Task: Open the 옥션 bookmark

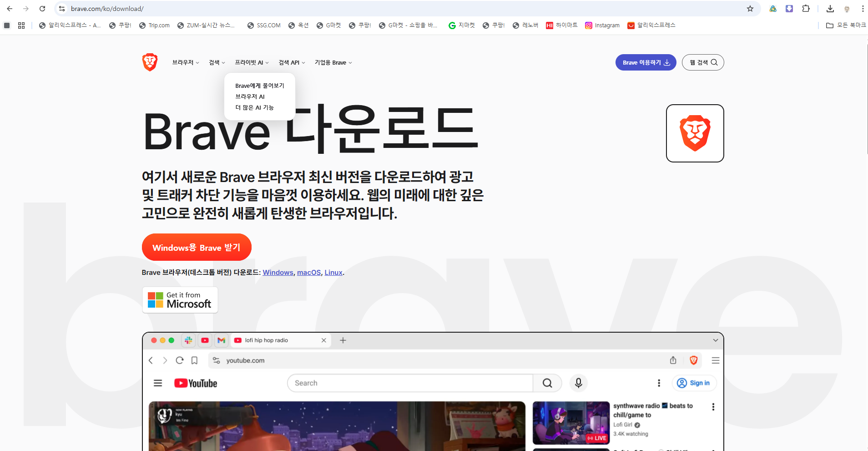Action: click(298, 25)
